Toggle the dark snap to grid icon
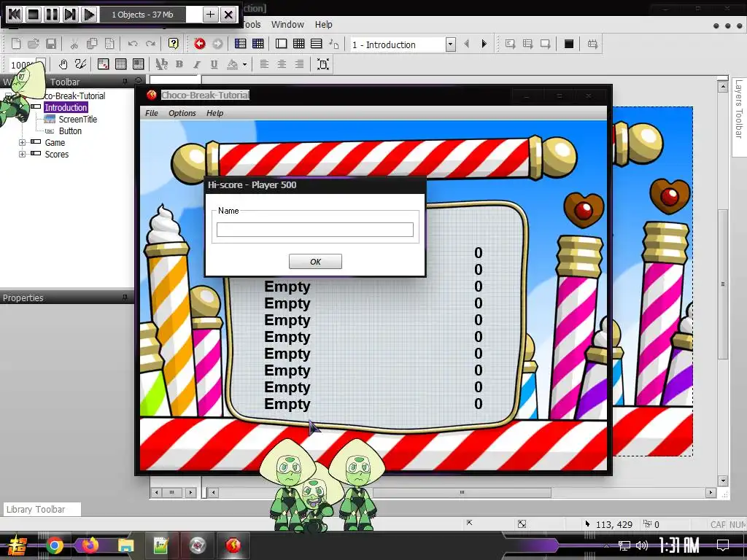The width and height of the screenshot is (747, 560). [x=139, y=64]
